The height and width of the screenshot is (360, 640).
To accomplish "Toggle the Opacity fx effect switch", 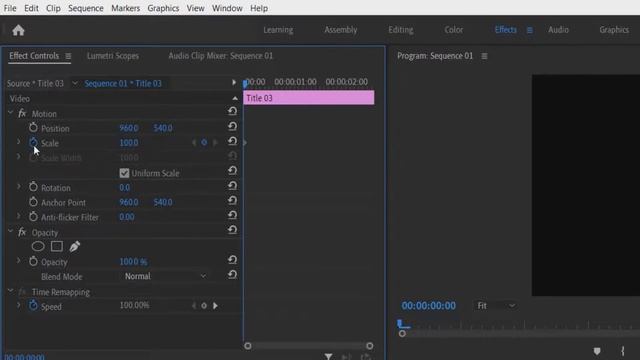I will 22,232.
